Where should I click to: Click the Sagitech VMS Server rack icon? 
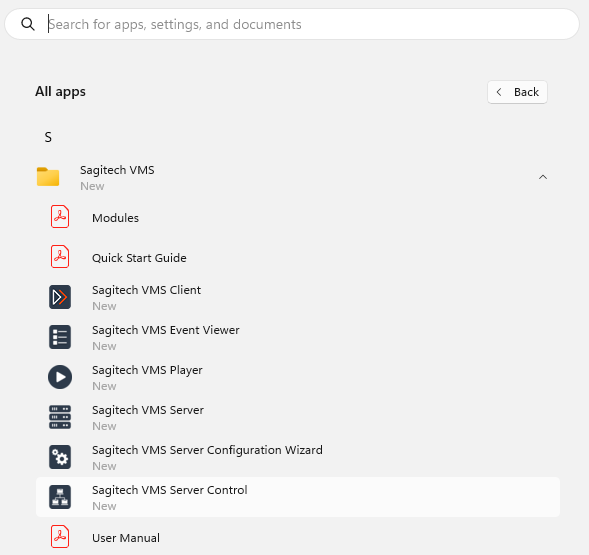[x=60, y=417]
